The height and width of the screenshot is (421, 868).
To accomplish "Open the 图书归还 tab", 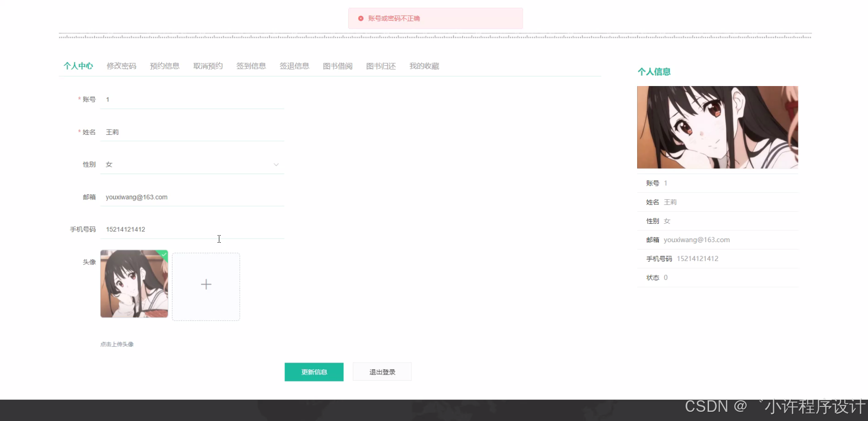I will [381, 66].
